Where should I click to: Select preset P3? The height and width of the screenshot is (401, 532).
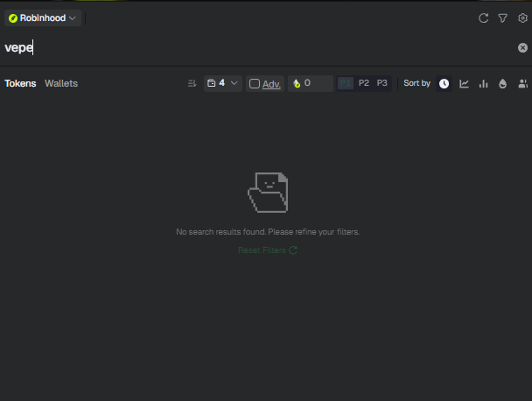[382, 83]
